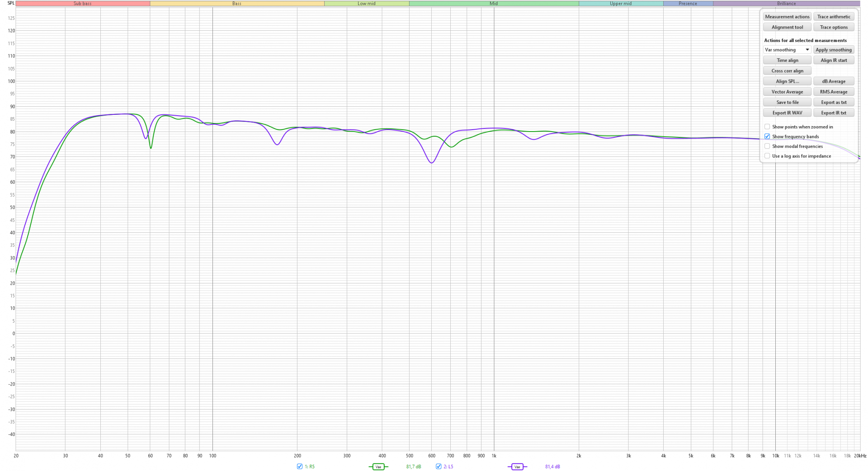Open Trace options
Viewport: 868px width, 471px height.
coord(834,27)
